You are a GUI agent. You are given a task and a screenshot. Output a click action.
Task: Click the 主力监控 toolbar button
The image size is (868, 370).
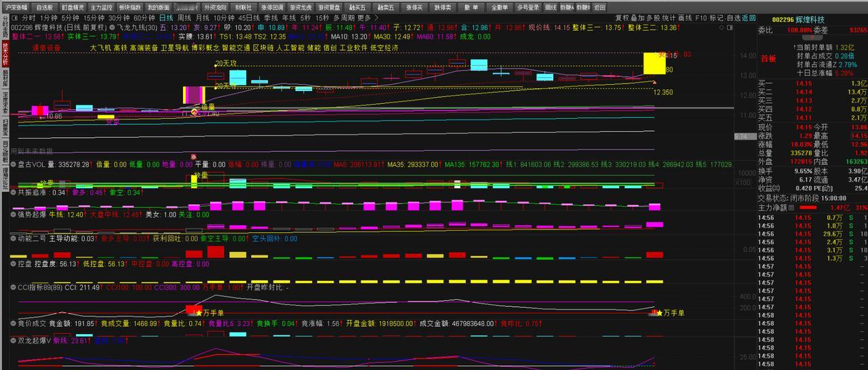coord(101,7)
